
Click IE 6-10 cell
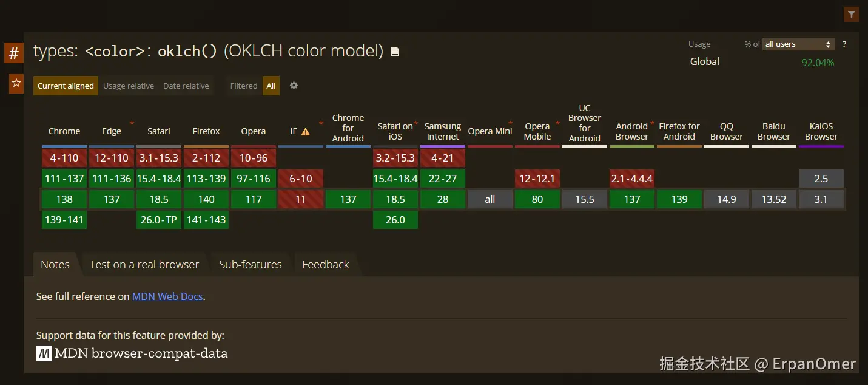click(301, 179)
